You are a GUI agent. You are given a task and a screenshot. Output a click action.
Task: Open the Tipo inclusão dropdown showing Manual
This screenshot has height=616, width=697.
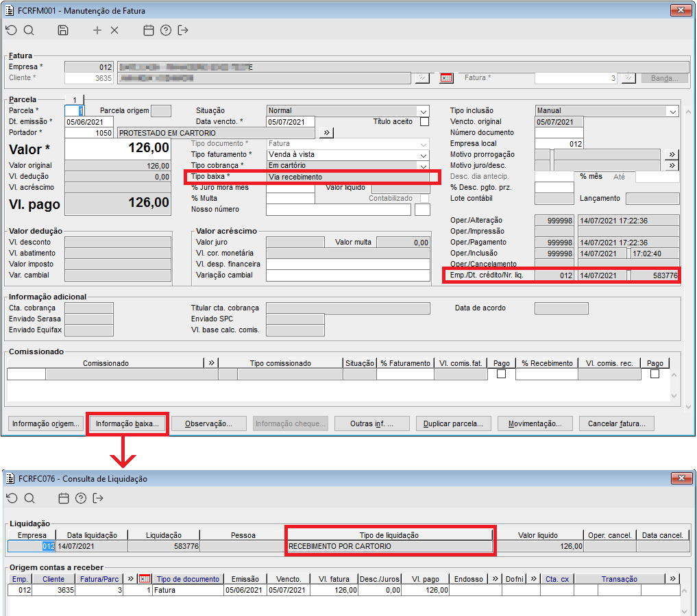tap(673, 111)
